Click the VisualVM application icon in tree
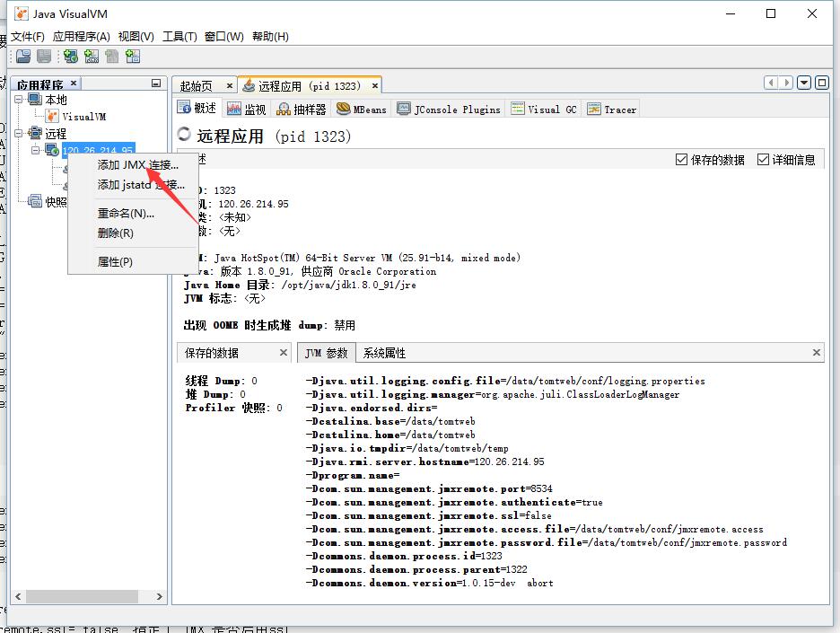This screenshot has height=633, width=840. tap(52, 116)
